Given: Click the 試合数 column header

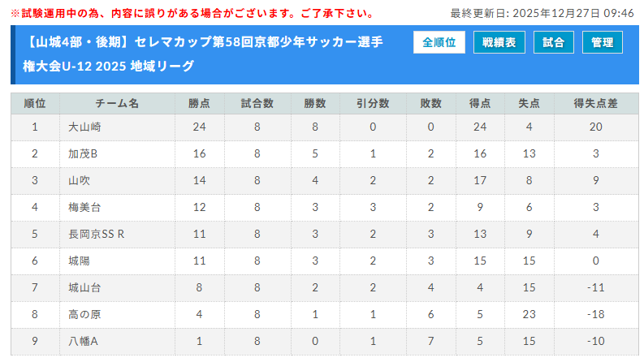Looking at the screenshot, I should (257, 103).
